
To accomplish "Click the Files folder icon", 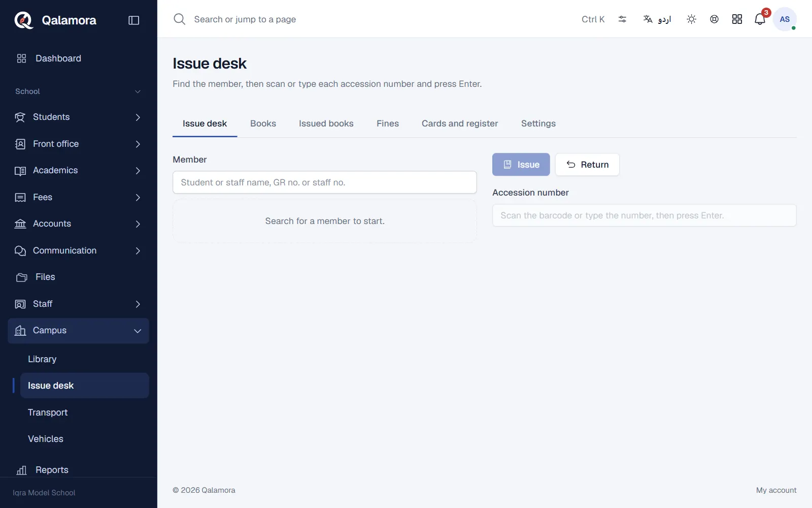I will 21,277.
